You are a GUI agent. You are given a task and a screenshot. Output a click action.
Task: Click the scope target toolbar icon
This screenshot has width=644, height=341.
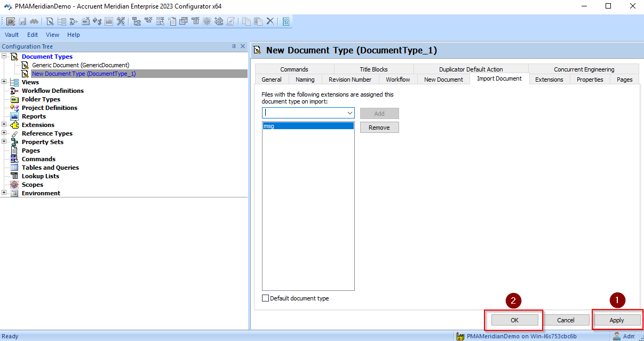(x=206, y=21)
